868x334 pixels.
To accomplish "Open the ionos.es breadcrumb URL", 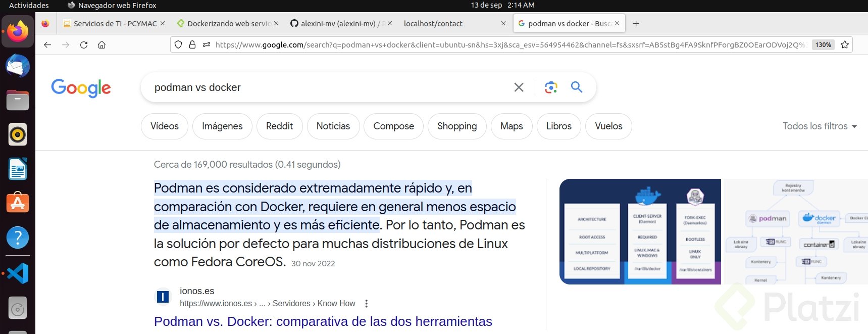I will 268,304.
